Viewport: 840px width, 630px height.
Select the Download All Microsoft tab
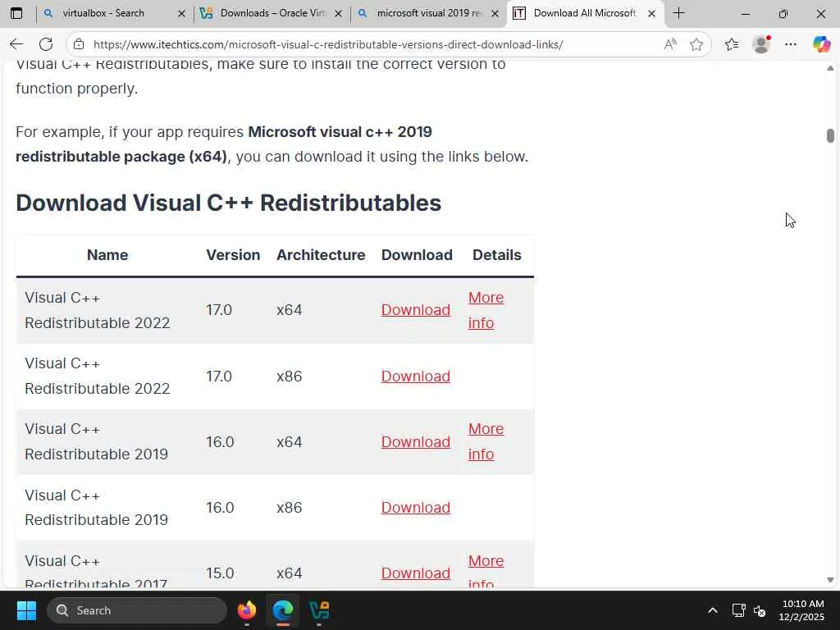coord(584,13)
